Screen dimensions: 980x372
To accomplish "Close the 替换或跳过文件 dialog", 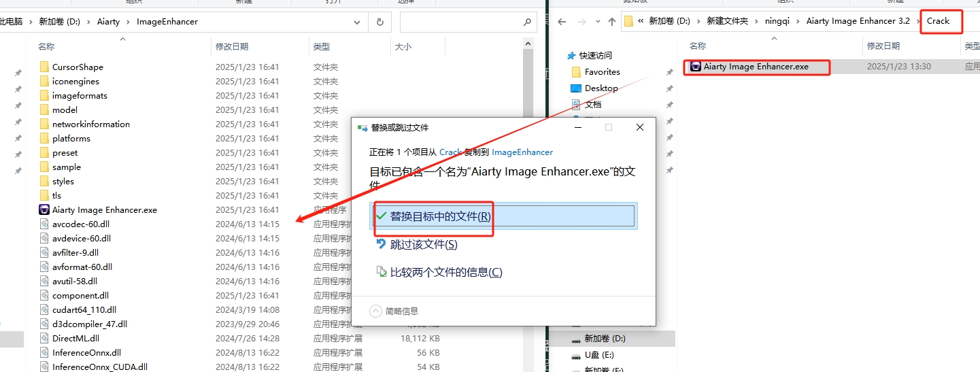I will coord(640,127).
